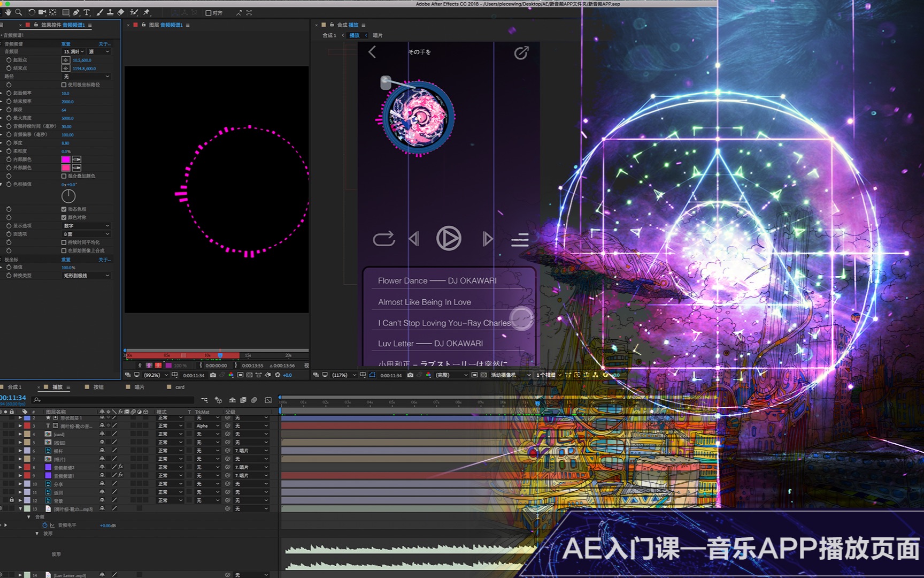The image size is (924, 578).
Task: Activate the Rotation tool
Action: point(32,12)
